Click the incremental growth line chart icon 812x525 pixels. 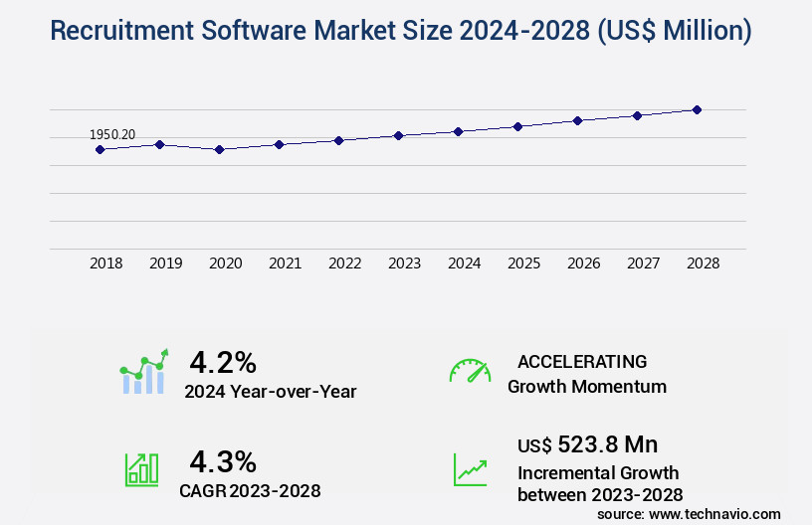[470, 469]
